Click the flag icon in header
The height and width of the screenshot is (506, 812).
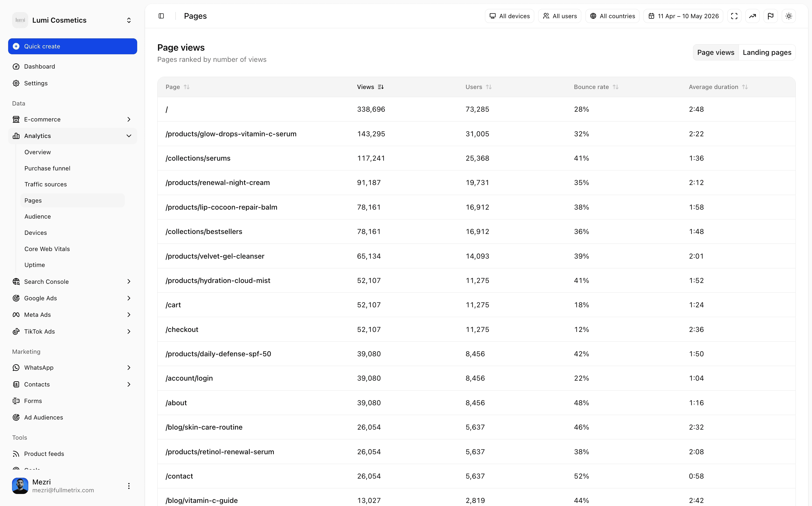point(771,16)
